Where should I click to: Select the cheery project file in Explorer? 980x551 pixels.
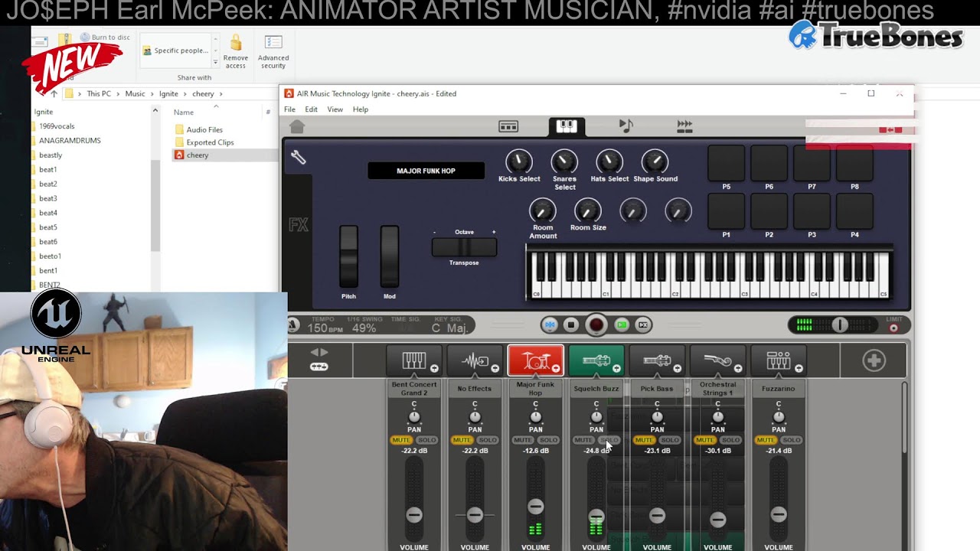click(197, 155)
